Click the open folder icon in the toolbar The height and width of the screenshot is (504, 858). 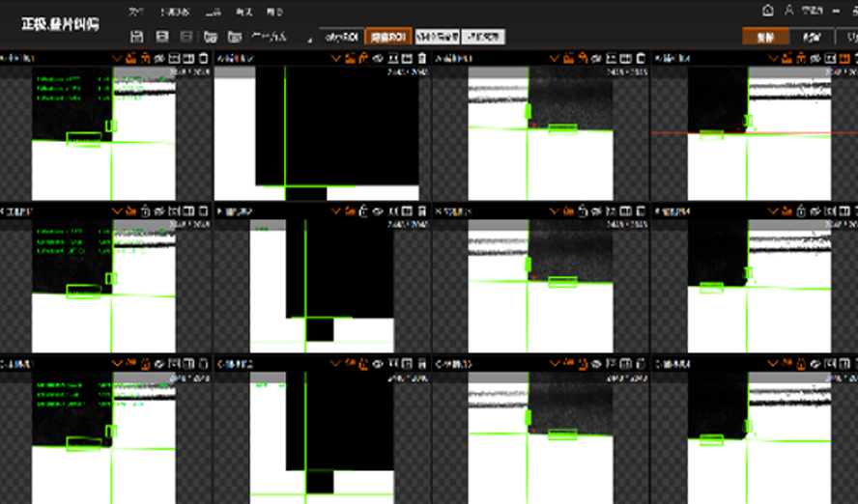coord(210,37)
